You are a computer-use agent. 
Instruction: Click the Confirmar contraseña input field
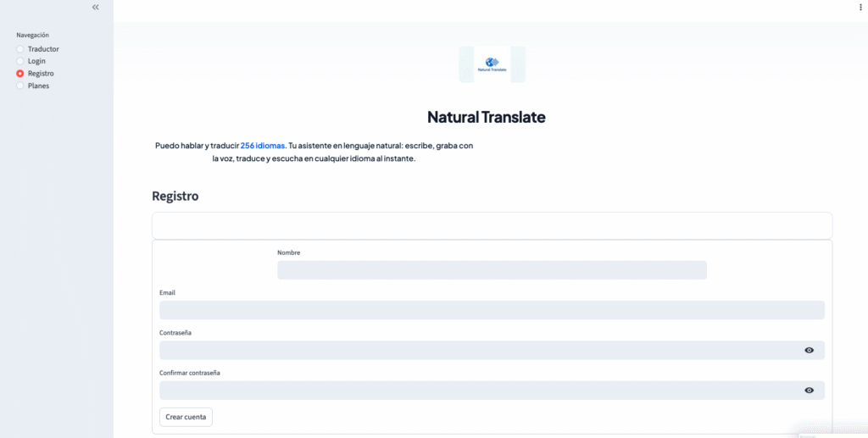click(x=479, y=390)
